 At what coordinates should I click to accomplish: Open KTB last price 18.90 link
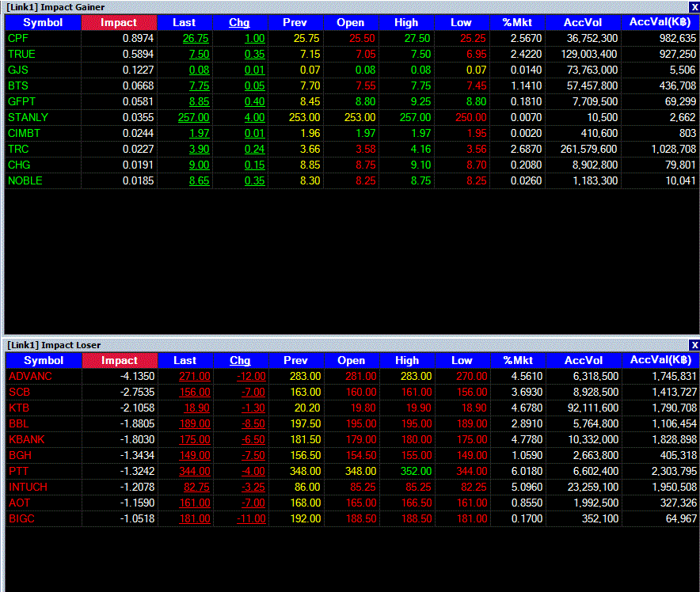[197, 408]
